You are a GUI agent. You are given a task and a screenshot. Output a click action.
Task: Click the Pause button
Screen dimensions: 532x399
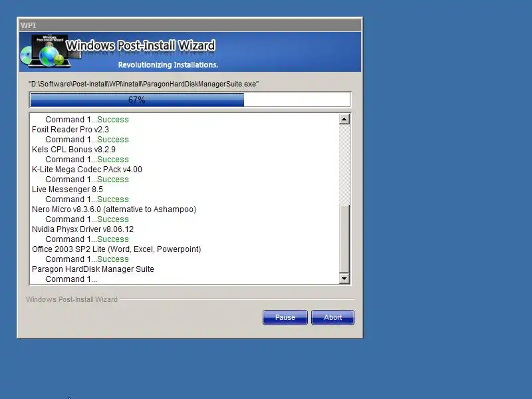coord(285,317)
